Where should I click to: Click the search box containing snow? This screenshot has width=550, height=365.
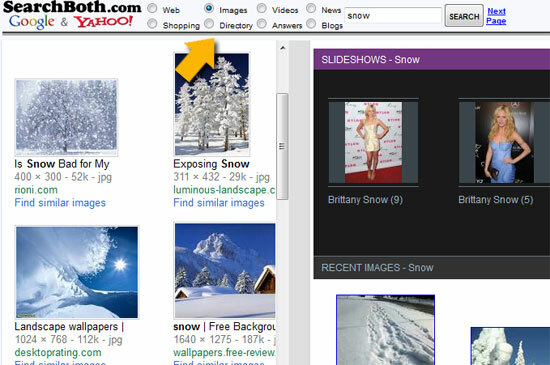(393, 16)
